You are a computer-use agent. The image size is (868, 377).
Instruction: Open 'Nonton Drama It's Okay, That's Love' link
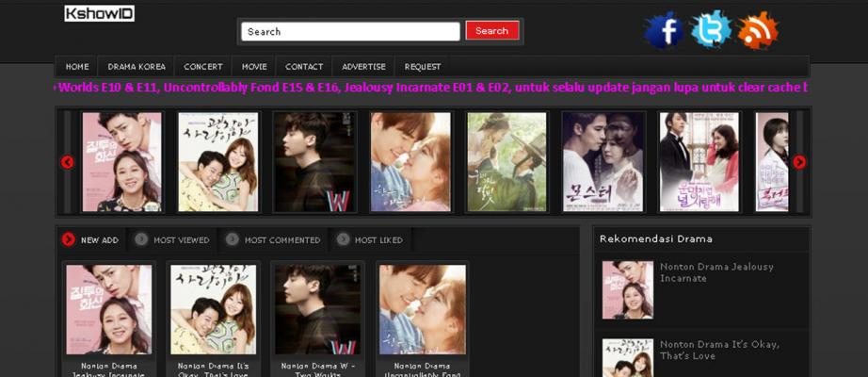[719, 350]
